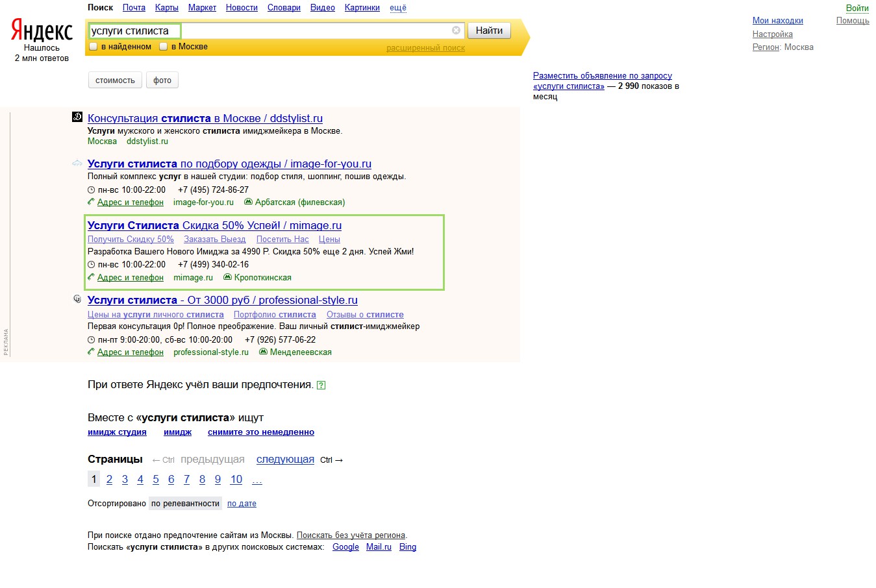Click the Найти search button
This screenshot has width=876, height=588.
489,31
